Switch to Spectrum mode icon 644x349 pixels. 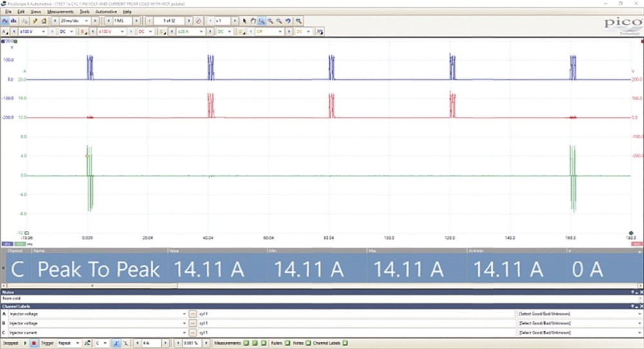(13, 21)
